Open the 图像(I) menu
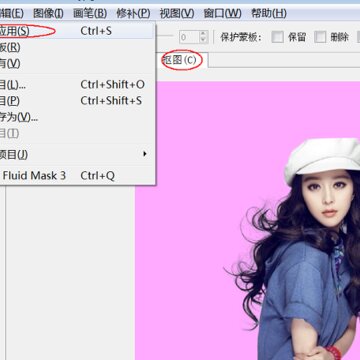This screenshot has width=360, height=360. click(x=48, y=14)
